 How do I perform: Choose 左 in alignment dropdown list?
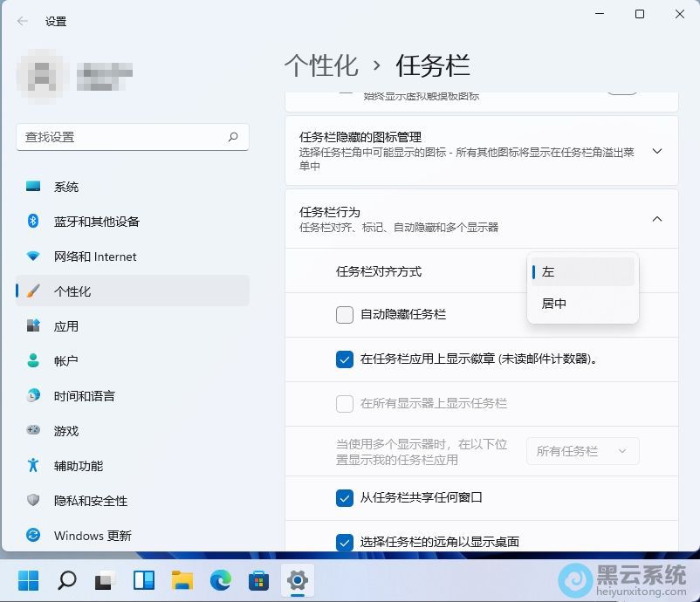548,271
